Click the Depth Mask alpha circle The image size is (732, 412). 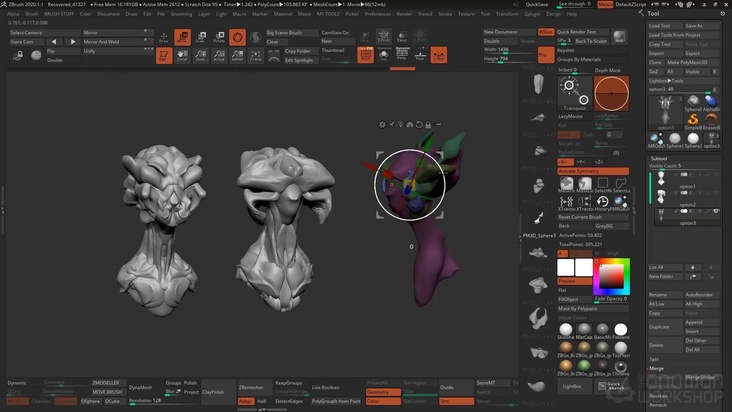[x=610, y=93]
